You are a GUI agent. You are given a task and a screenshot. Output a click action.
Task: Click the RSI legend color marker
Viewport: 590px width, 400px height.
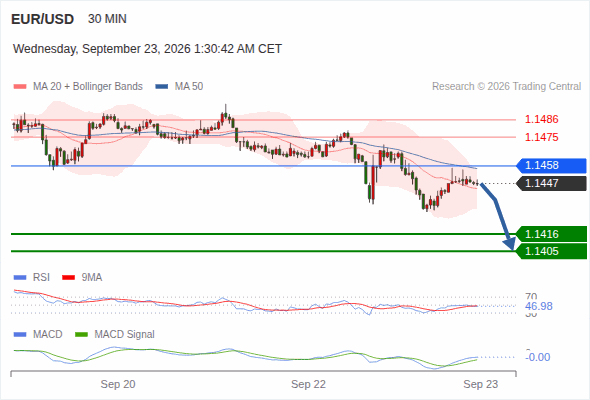click(20, 278)
